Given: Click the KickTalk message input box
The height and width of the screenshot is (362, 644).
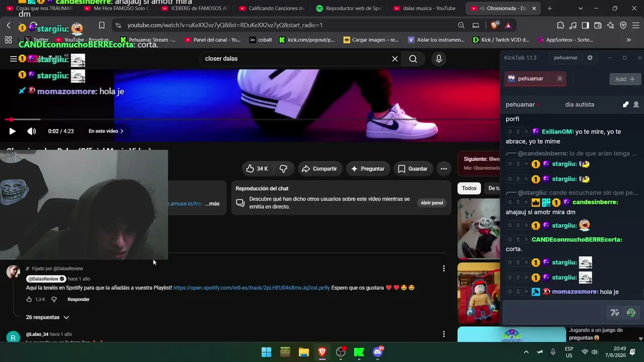Looking at the screenshot, I should (553, 313).
